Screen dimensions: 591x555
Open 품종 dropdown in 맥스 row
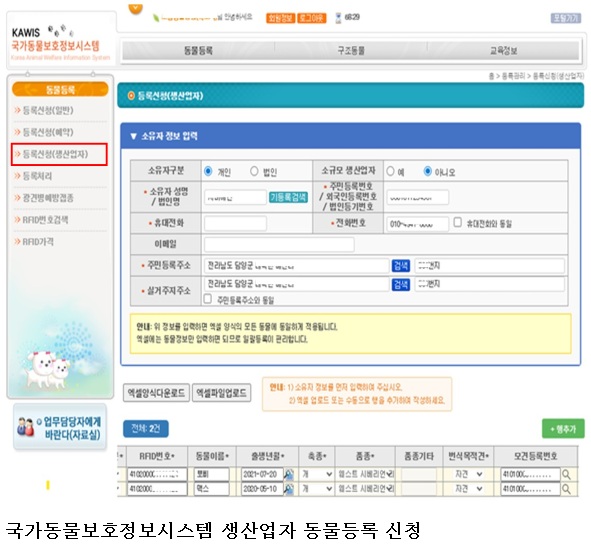click(366, 489)
